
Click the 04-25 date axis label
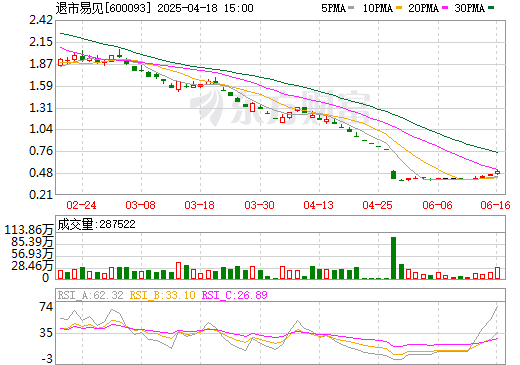(378, 205)
